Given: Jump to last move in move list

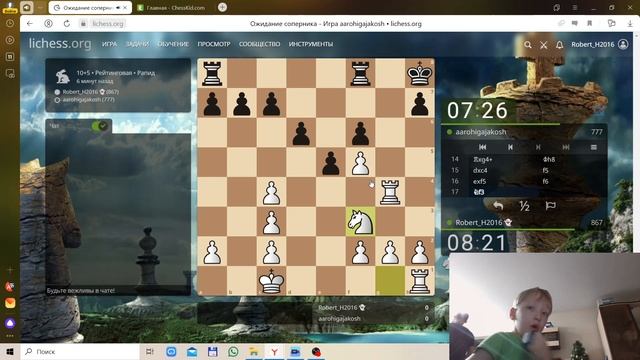Looking at the screenshot, I should coord(566,147).
